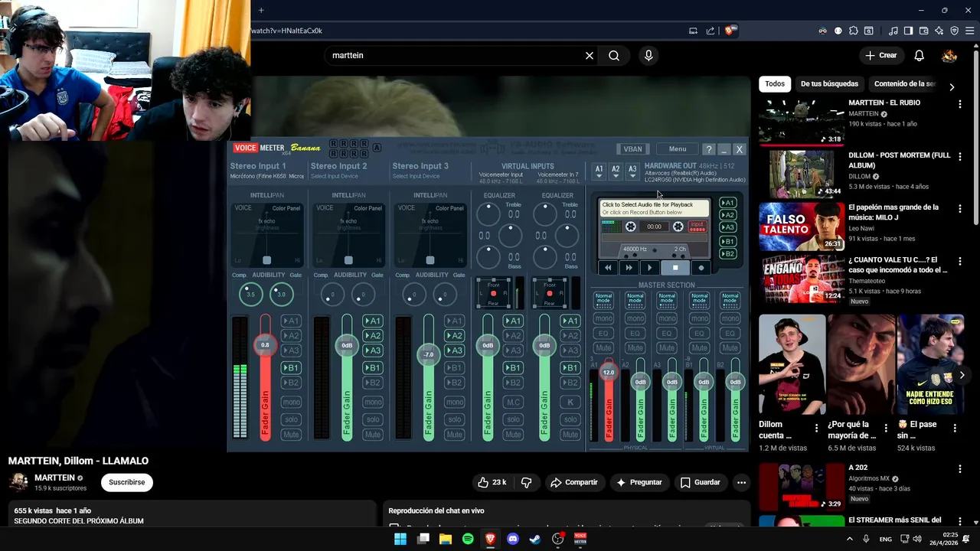Rewind the Voicemeeter cassette recorder
Viewport: 980px width, 551px height.
608,268
